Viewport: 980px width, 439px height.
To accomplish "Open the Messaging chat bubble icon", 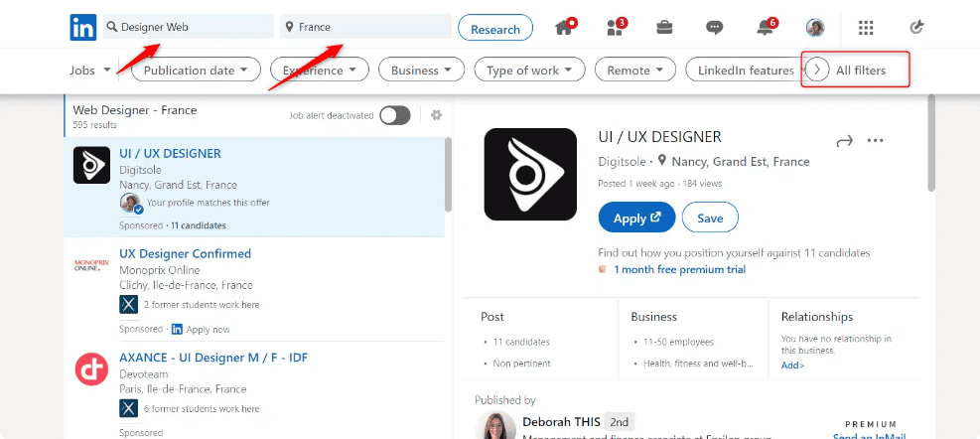I will pyautogui.click(x=714, y=28).
